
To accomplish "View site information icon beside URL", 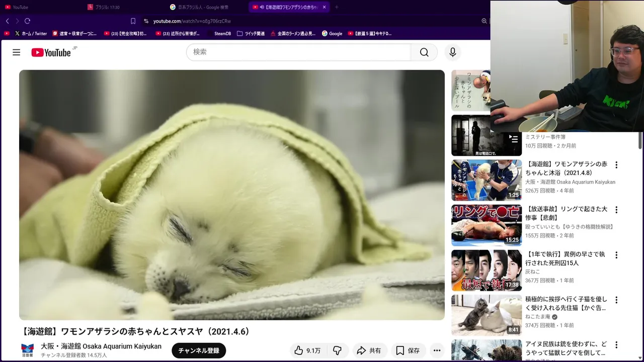I will (146, 21).
